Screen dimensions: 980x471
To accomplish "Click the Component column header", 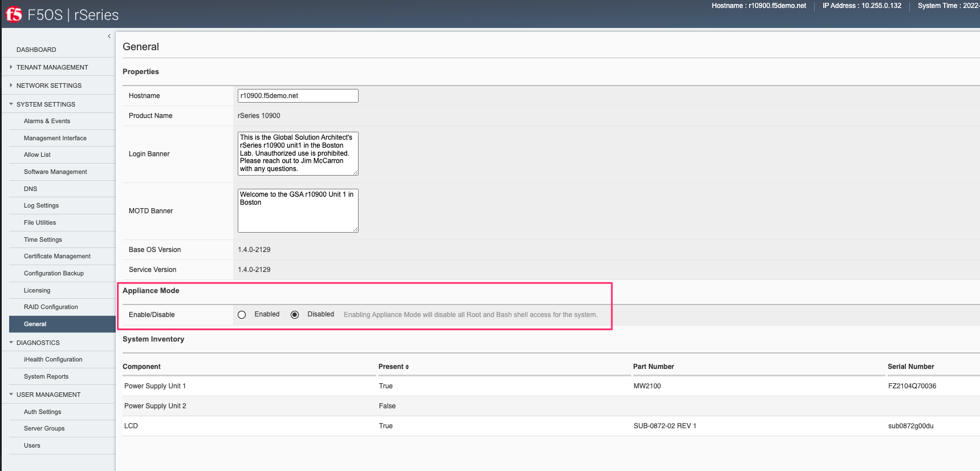I will tap(141, 367).
